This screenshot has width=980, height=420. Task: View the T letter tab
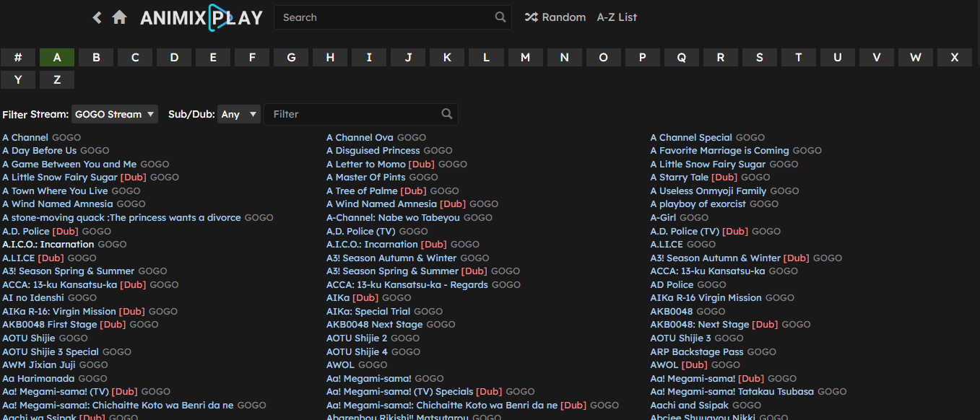tap(798, 58)
